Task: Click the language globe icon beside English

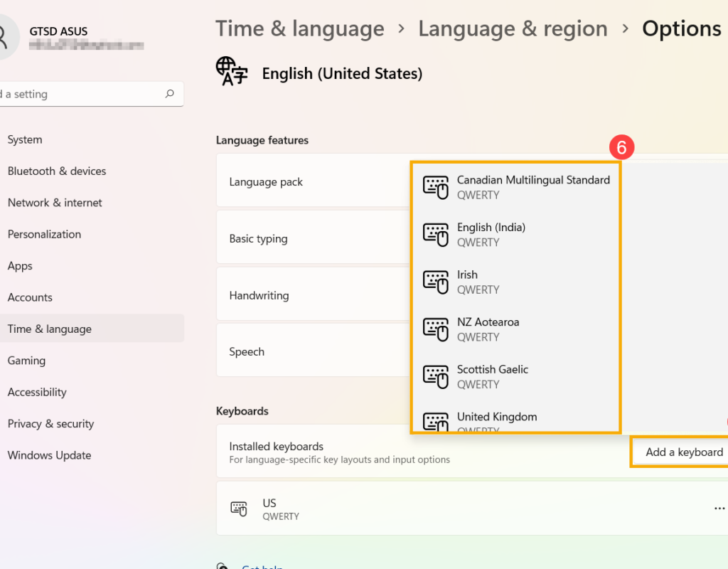Action: point(232,72)
